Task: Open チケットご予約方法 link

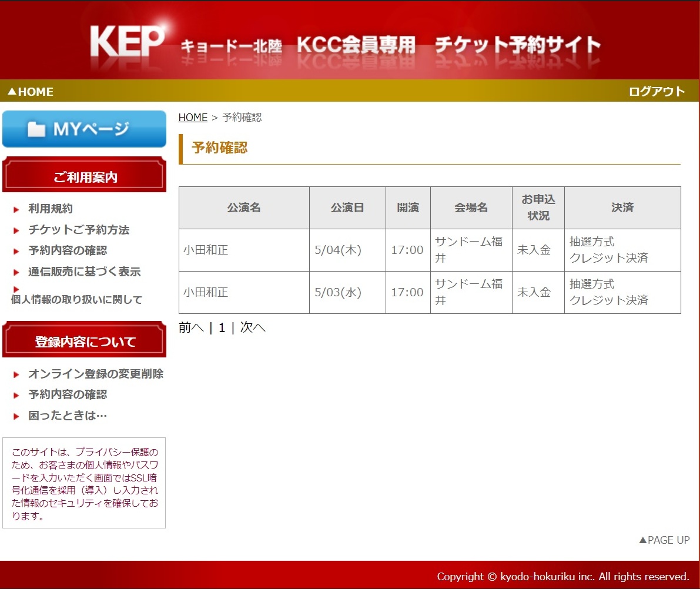Action: point(79,229)
